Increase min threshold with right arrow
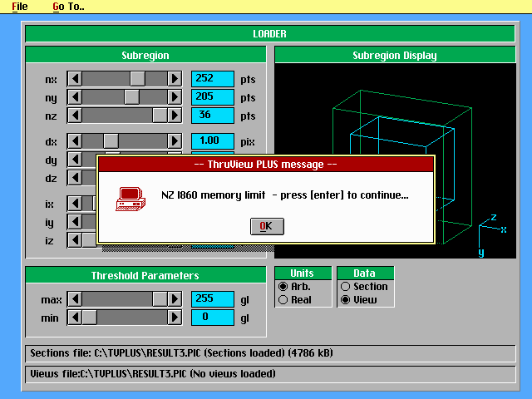This screenshot has width=532, height=399. pyautogui.click(x=175, y=318)
